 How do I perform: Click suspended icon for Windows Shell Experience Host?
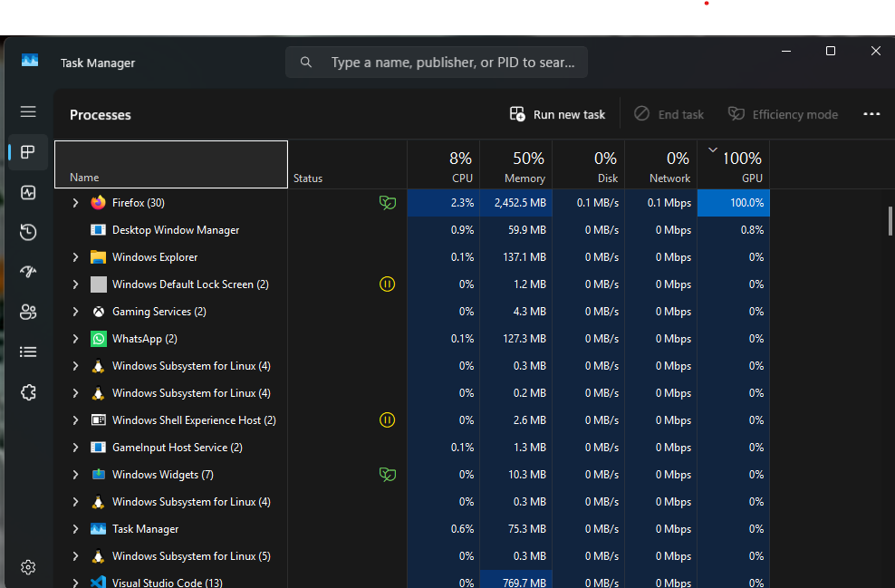tap(387, 420)
